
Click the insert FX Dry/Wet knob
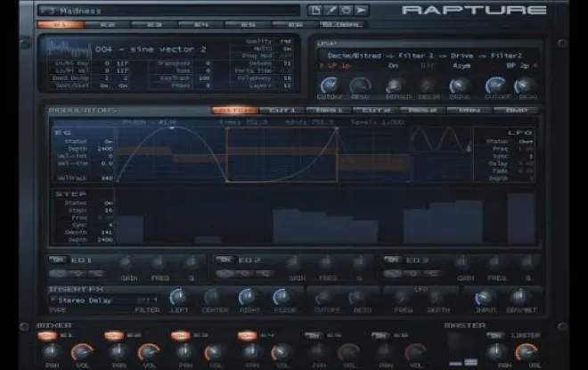[x=520, y=297]
